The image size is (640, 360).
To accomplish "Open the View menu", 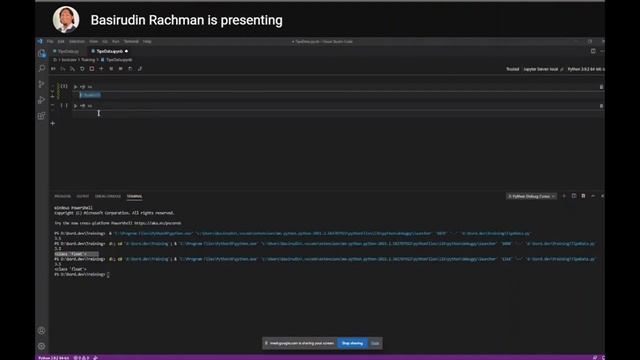I will click(x=93, y=42).
